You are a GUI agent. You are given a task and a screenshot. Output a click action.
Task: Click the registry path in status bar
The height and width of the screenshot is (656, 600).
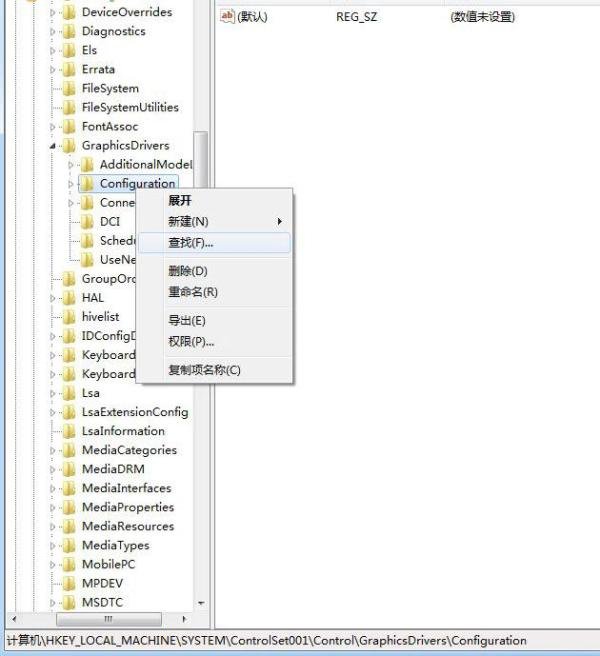click(x=267, y=641)
